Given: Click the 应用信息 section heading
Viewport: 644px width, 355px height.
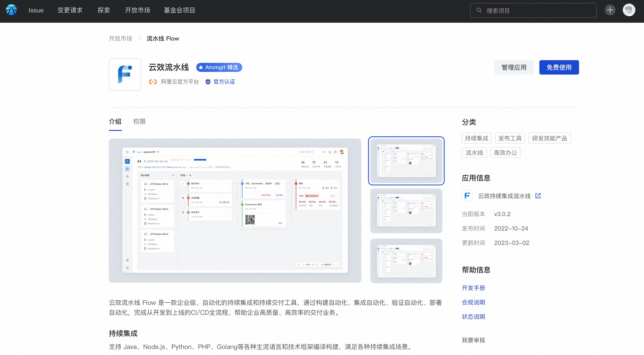Looking at the screenshot, I should point(476,178).
